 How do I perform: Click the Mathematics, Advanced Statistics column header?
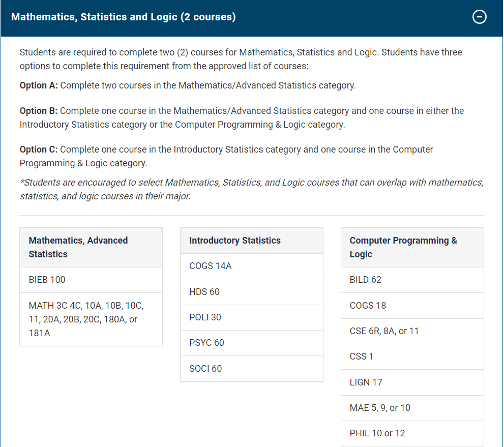pos(78,247)
